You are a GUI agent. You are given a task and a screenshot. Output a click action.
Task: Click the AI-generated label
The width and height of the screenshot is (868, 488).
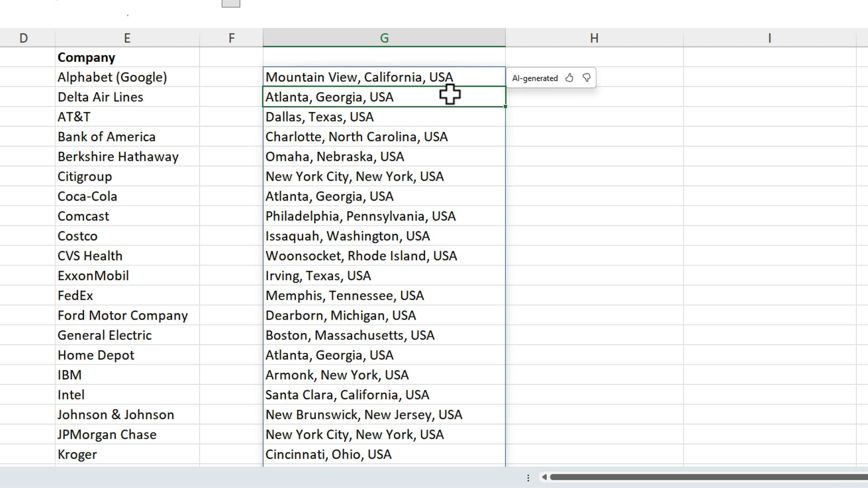[535, 78]
